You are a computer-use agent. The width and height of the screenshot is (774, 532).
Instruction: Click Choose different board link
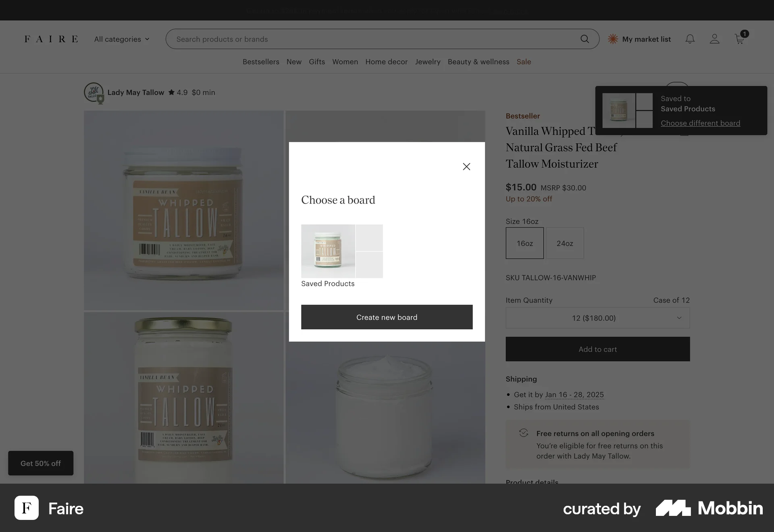tap(700, 123)
